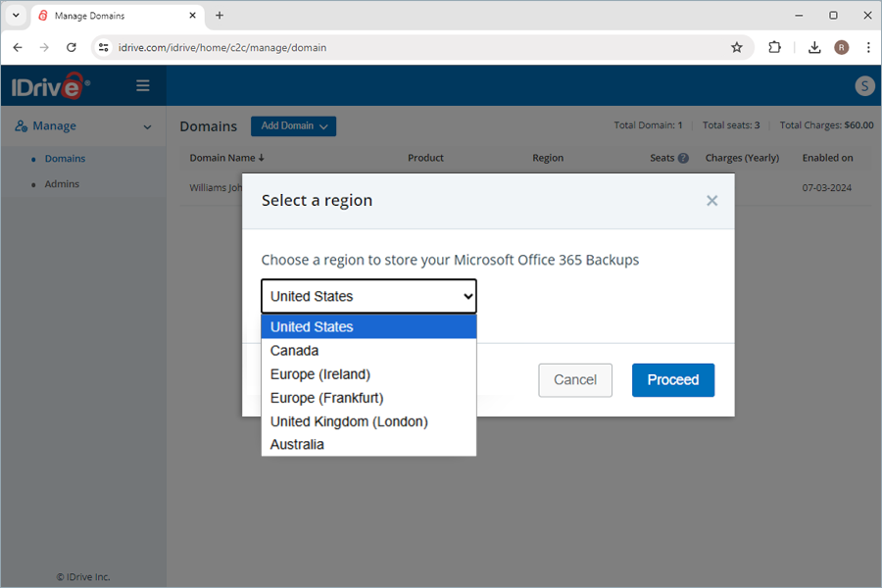Screen dimensions: 882x588
Task: Pick United Kingdom (London) option
Action: point(349,421)
